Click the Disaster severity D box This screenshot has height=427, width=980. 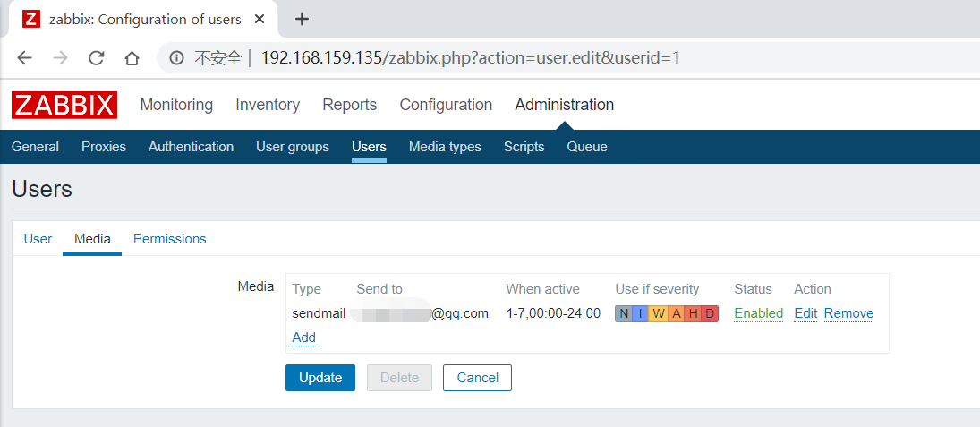pos(710,314)
